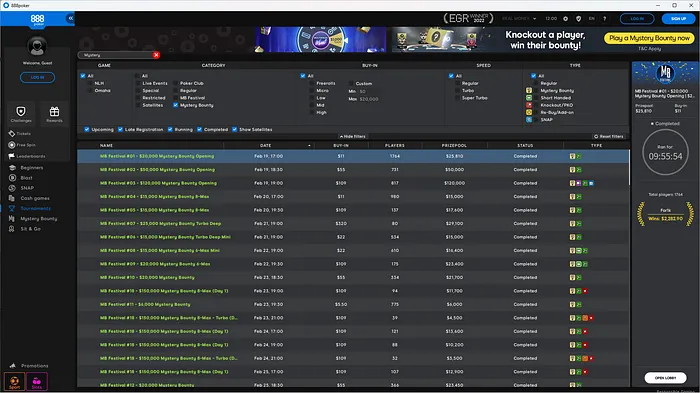Click the top bar Log In button
This screenshot has width=700, height=393.
(637, 19)
